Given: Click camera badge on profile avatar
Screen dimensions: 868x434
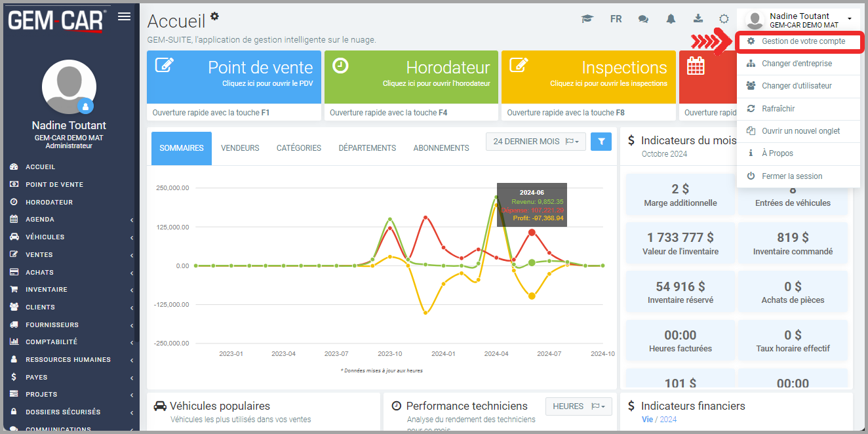Looking at the screenshot, I should coord(86,106).
